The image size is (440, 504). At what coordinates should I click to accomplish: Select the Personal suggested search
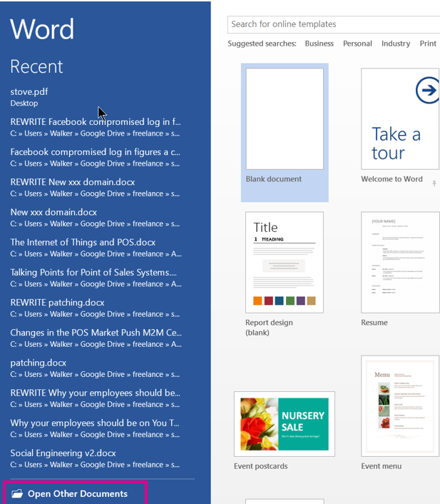tap(357, 44)
